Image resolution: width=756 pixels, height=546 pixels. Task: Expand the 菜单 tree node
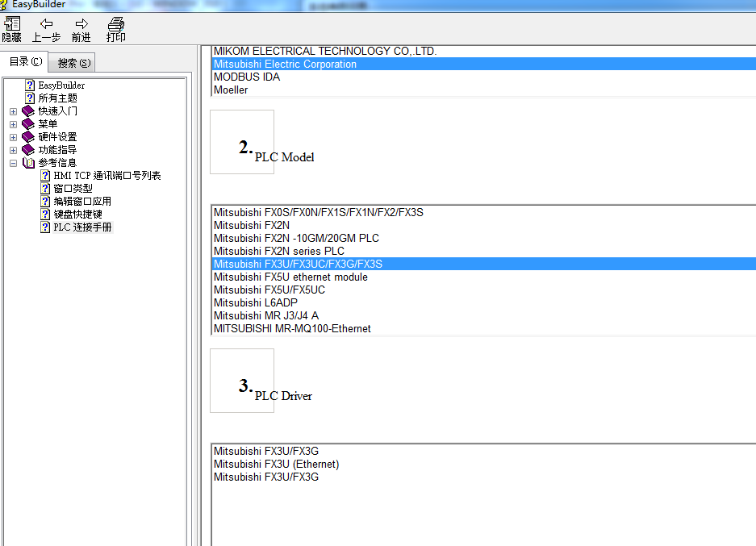(x=13, y=124)
